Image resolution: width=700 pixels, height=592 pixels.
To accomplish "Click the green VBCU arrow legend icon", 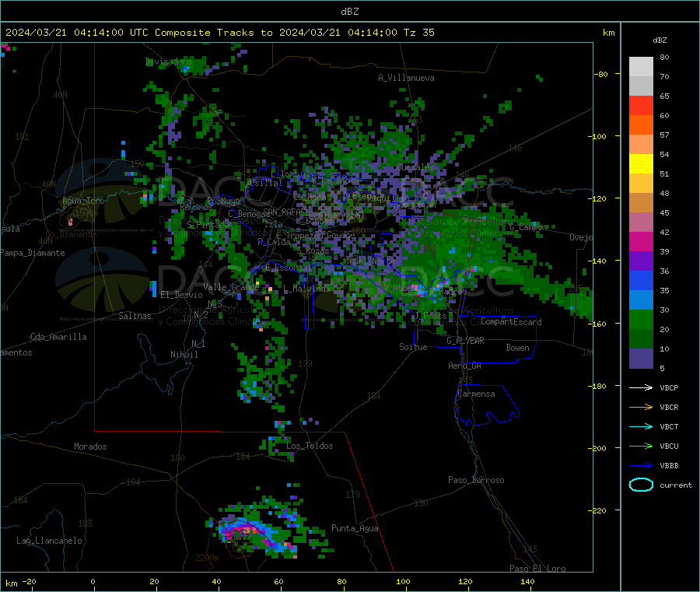I will click(x=641, y=446).
